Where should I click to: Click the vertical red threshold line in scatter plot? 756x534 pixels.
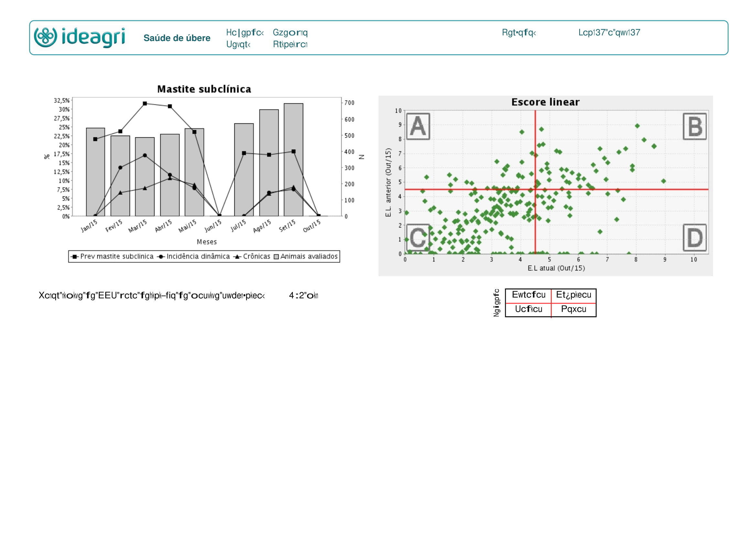[x=535, y=182]
